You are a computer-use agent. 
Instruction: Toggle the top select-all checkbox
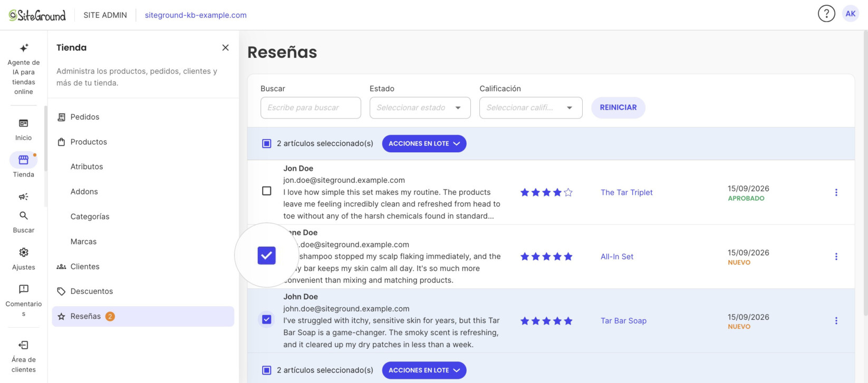[x=267, y=143]
